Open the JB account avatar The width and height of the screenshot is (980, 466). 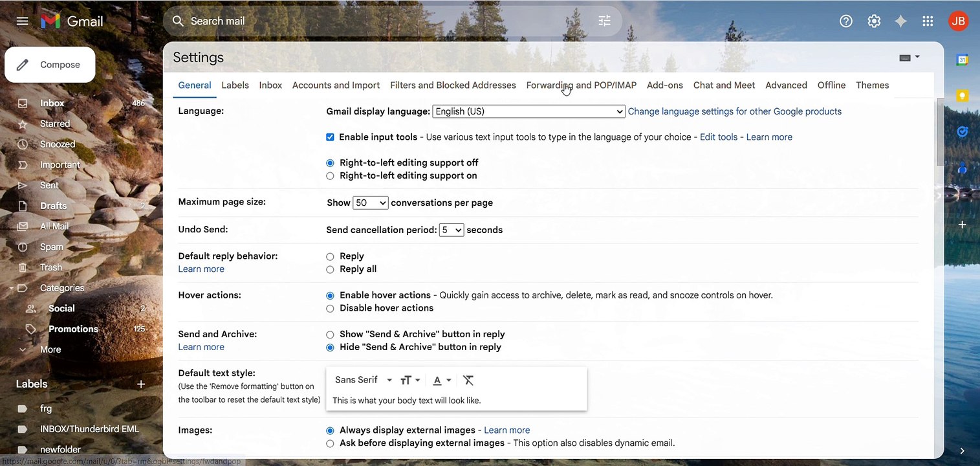click(x=958, y=21)
